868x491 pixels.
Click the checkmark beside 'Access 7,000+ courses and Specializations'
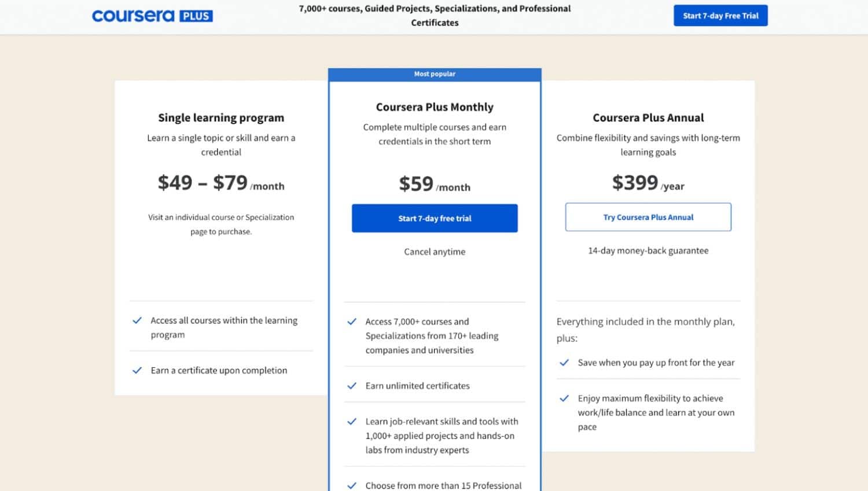(351, 321)
